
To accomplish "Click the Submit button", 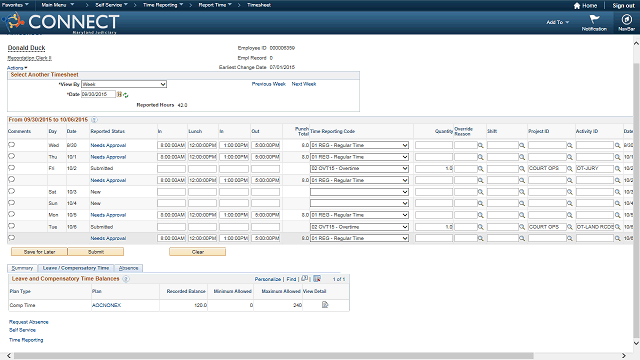I will coord(96,252).
